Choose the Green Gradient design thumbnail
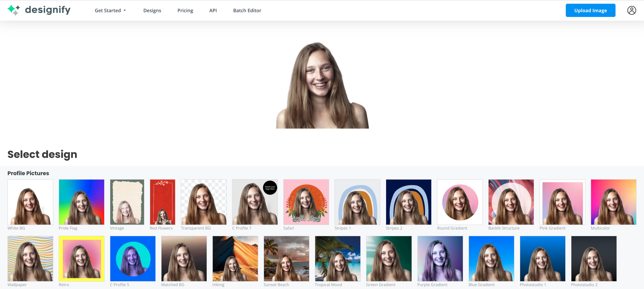This screenshot has height=289, width=644. [389, 259]
